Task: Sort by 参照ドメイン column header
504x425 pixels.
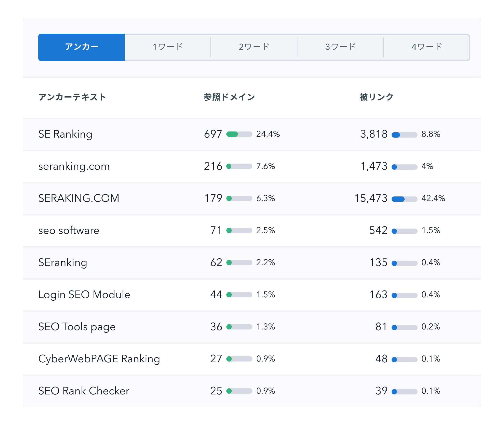Action: pyautogui.click(x=229, y=97)
